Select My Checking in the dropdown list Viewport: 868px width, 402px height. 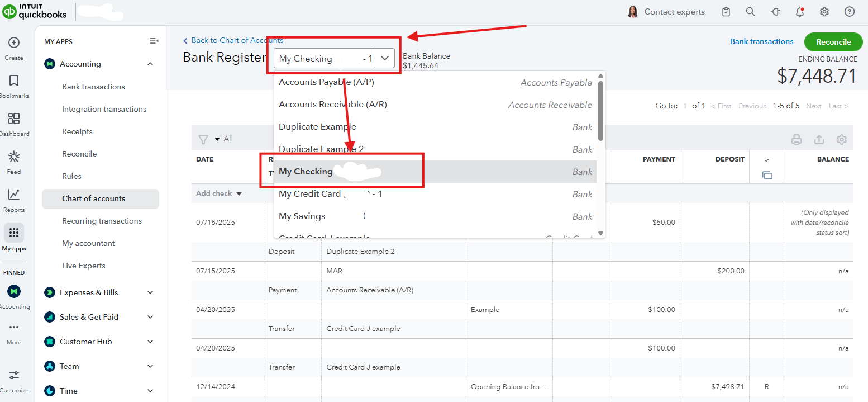click(435, 172)
